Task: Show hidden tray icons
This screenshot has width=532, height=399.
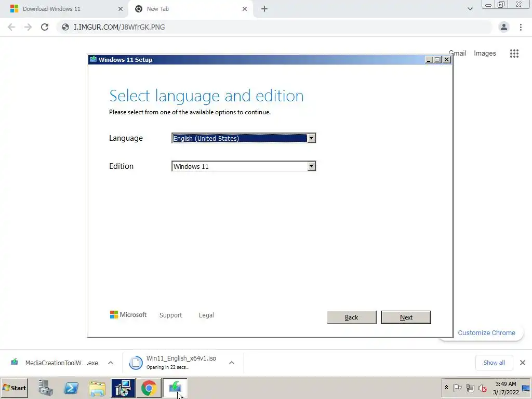Action: click(446, 388)
